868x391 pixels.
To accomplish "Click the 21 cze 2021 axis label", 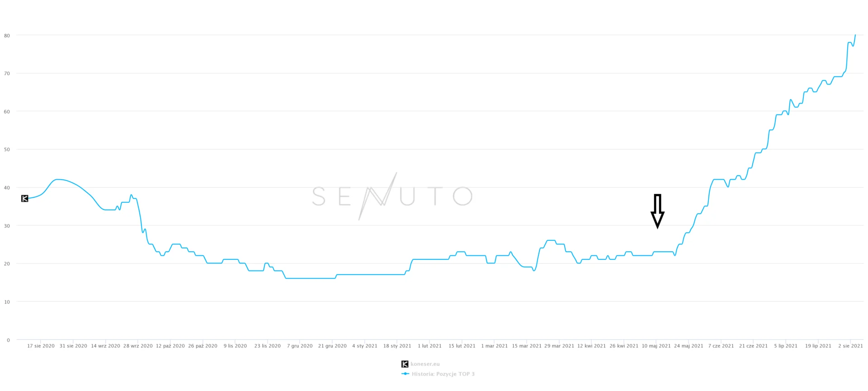I will click(x=753, y=346).
